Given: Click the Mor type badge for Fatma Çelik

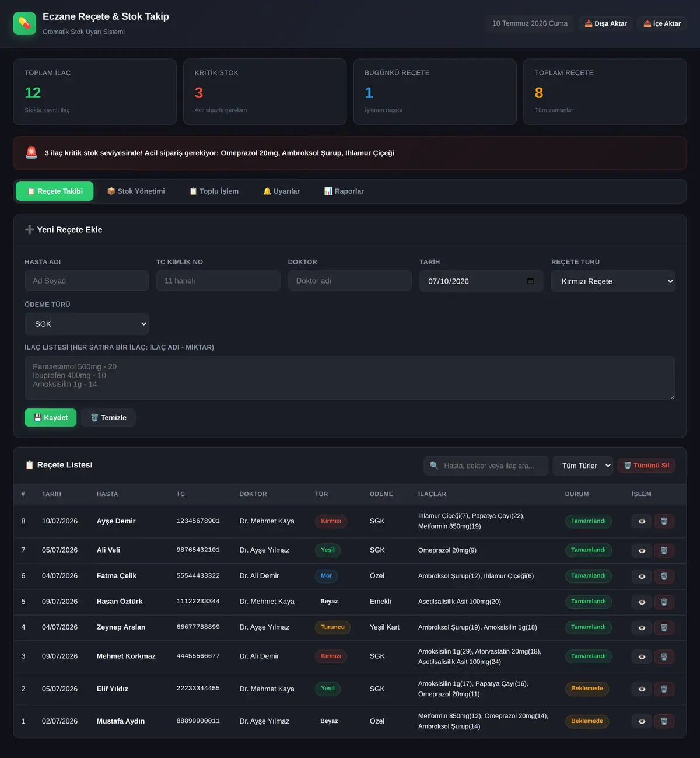Looking at the screenshot, I should (x=326, y=576).
